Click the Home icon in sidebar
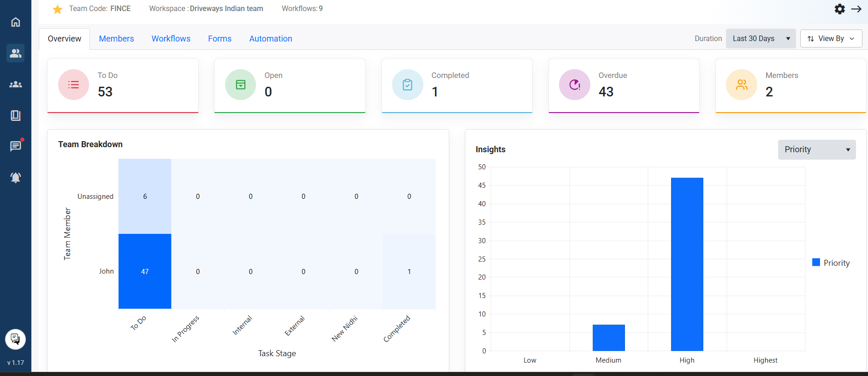This screenshot has width=868, height=376. click(16, 22)
